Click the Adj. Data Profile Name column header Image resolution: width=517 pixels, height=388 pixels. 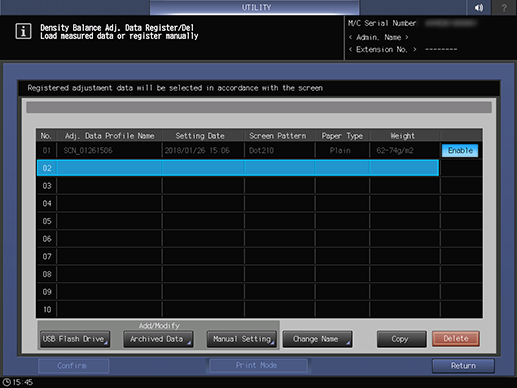109,136
